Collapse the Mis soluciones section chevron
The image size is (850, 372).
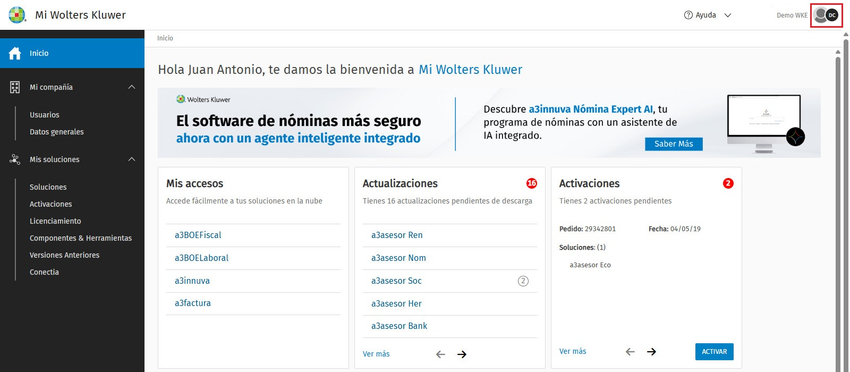coord(132,159)
